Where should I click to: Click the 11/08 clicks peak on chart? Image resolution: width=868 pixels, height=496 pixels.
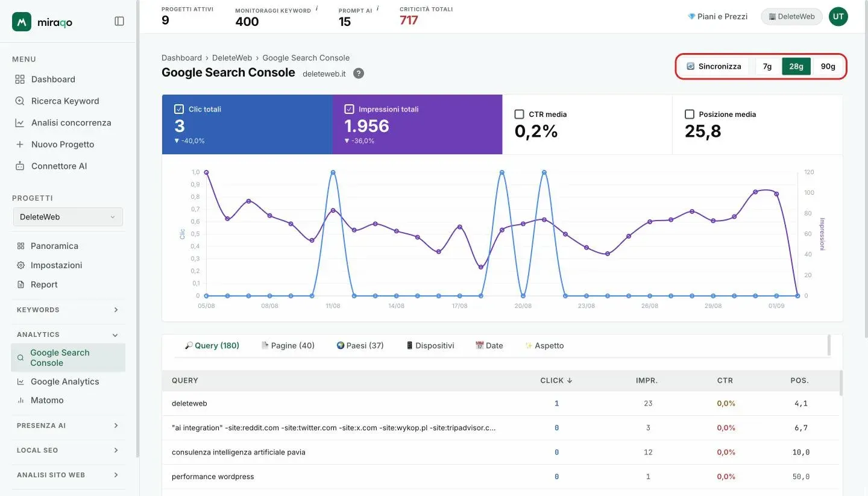[333, 172]
